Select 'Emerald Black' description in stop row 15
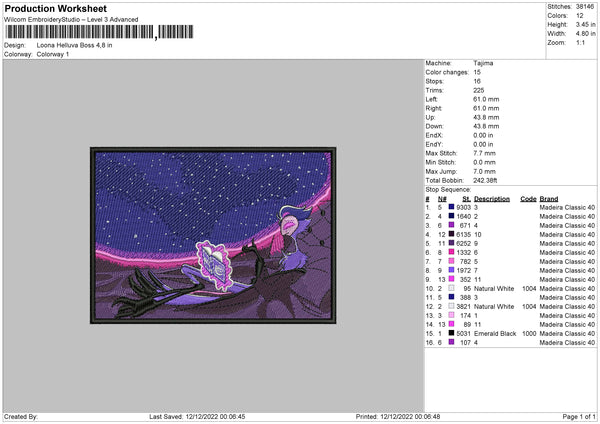 (x=495, y=334)
